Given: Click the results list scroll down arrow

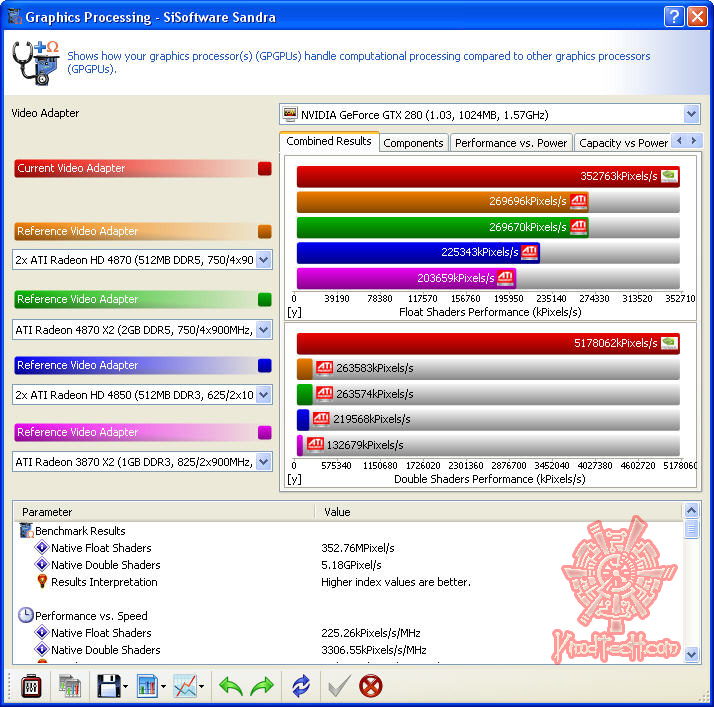Looking at the screenshot, I should pyautogui.click(x=691, y=655).
